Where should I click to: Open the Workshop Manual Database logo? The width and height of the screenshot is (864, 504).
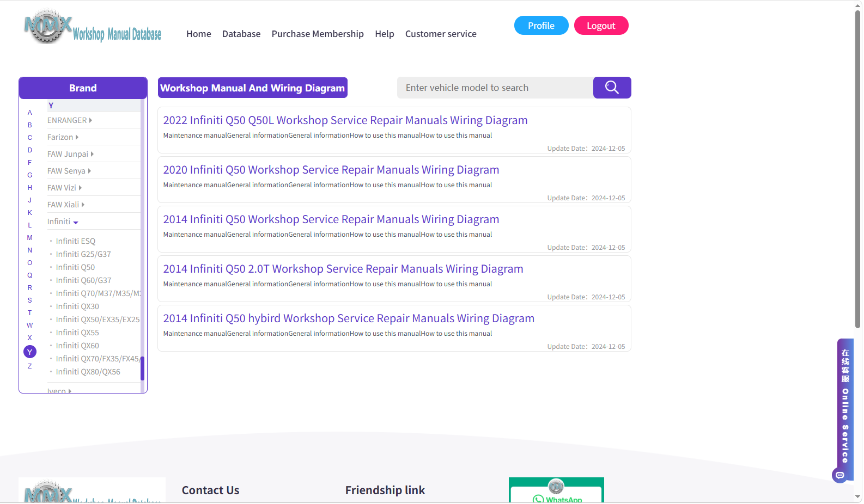(93, 27)
